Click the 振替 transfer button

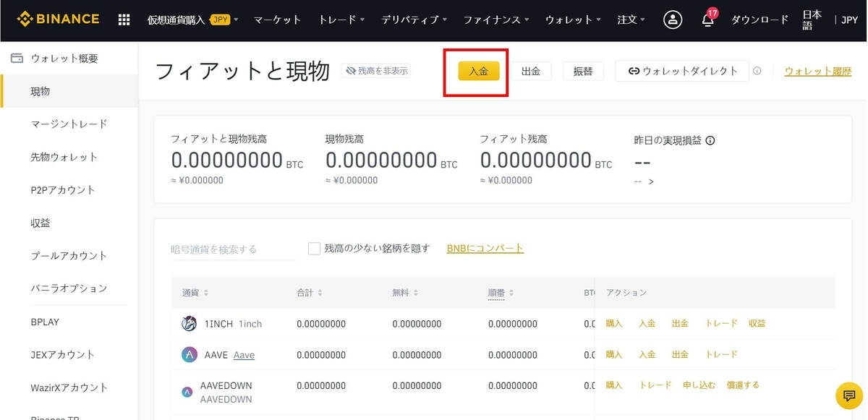click(x=583, y=71)
